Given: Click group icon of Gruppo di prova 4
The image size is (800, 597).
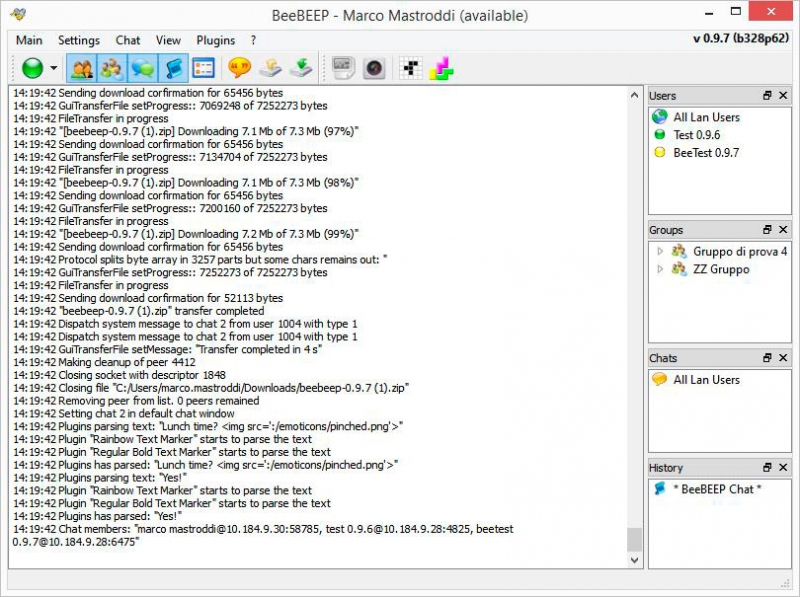Looking at the screenshot, I should pyautogui.click(x=679, y=251).
